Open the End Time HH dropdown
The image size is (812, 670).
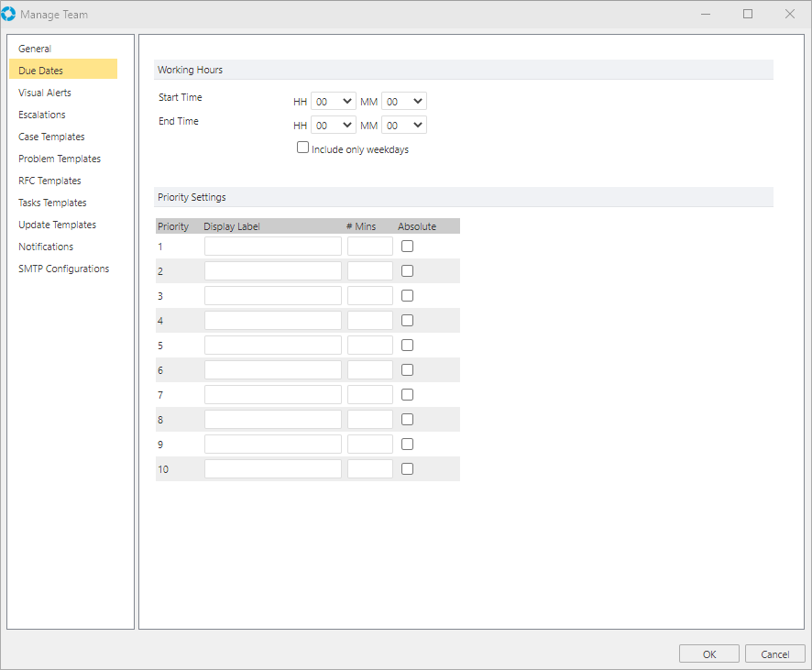click(334, 125)
